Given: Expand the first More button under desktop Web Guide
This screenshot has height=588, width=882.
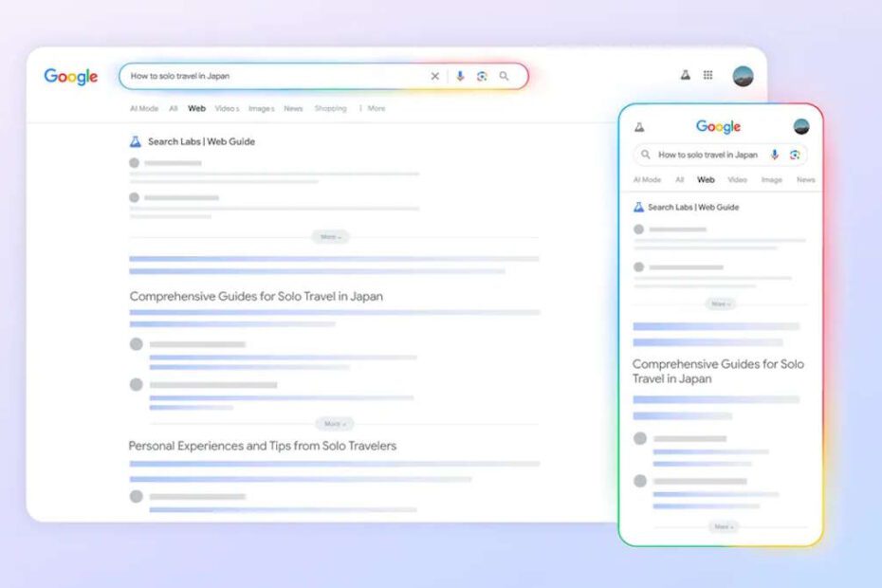Looking at the screenshot, I should coord(330,236).
